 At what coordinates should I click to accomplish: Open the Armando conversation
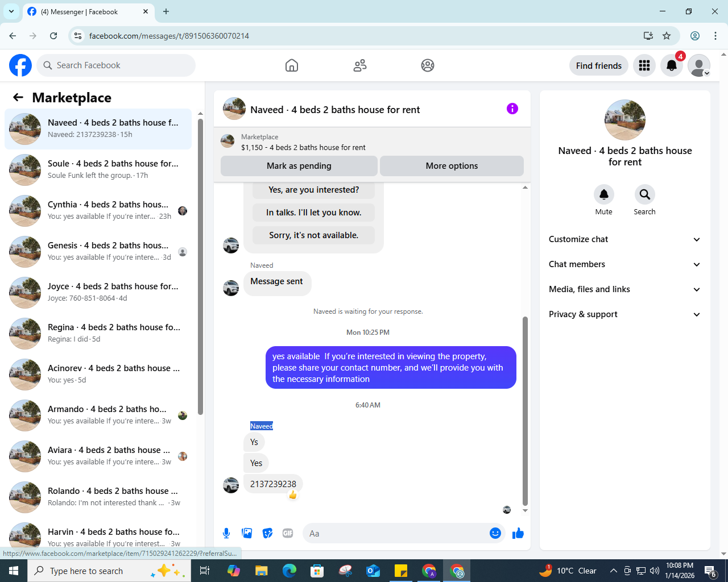[98, 415]
